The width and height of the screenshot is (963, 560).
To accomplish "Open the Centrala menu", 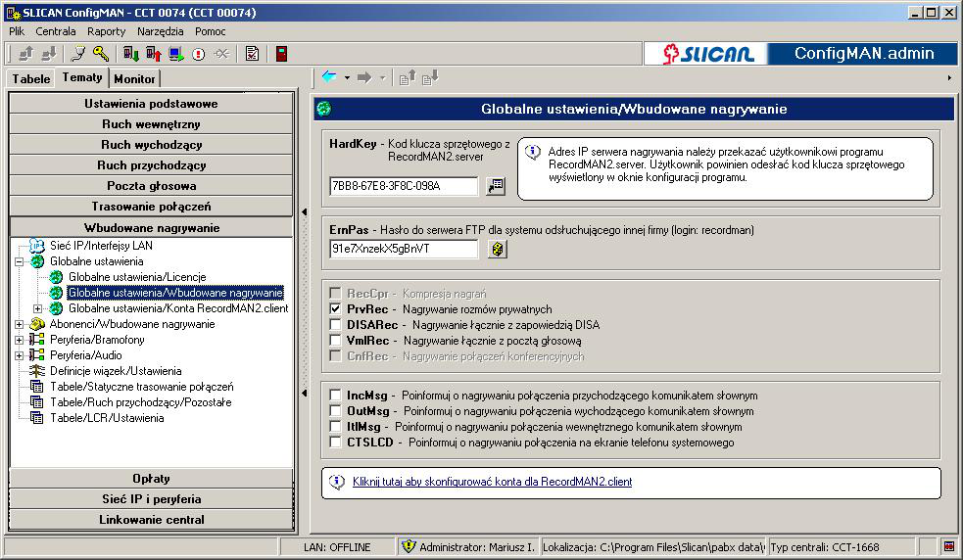I will tap(55, 31).
